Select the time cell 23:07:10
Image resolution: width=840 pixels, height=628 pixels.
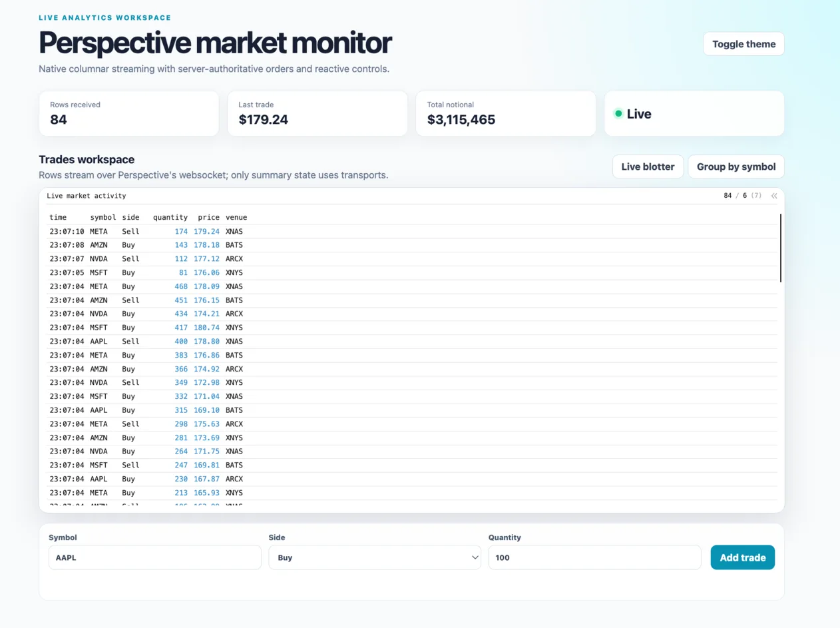pyautogui.click(x=67, y=232)
